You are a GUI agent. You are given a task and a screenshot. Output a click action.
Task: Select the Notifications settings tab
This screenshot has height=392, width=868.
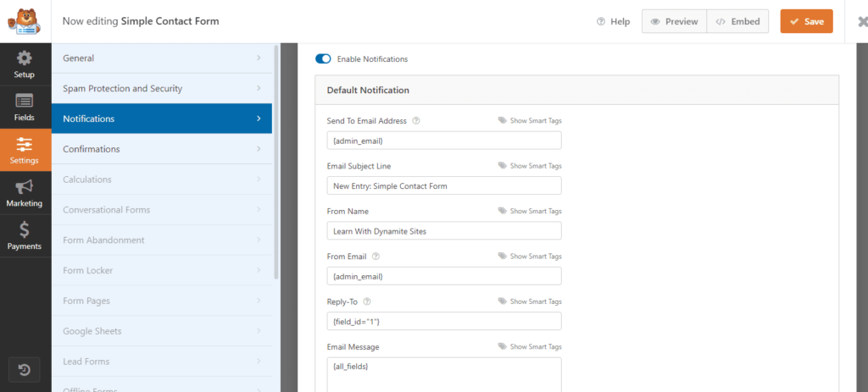point(161,119)
